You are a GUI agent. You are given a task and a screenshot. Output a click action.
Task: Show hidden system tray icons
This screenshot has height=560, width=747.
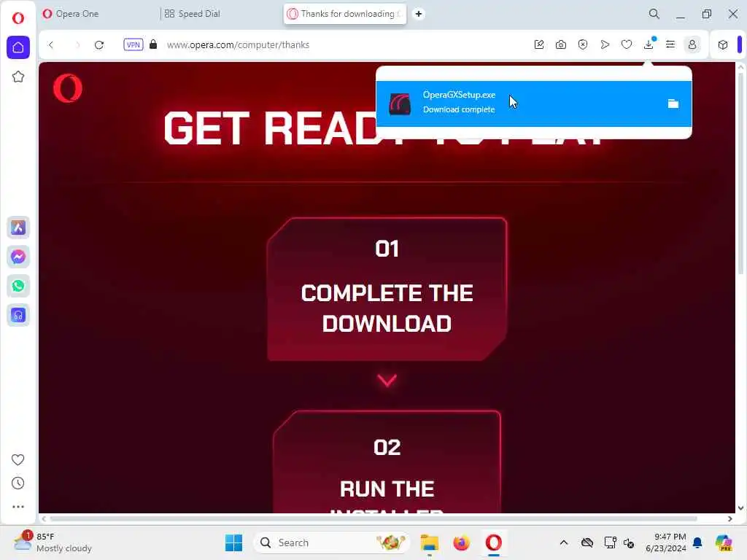pyautogui.click(x=564, y=542)
